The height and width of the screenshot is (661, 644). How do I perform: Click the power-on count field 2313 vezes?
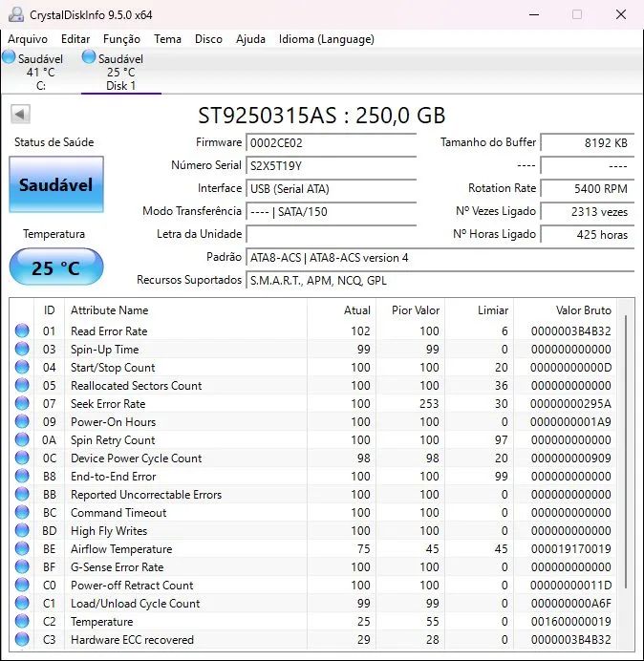click(587, 211)
